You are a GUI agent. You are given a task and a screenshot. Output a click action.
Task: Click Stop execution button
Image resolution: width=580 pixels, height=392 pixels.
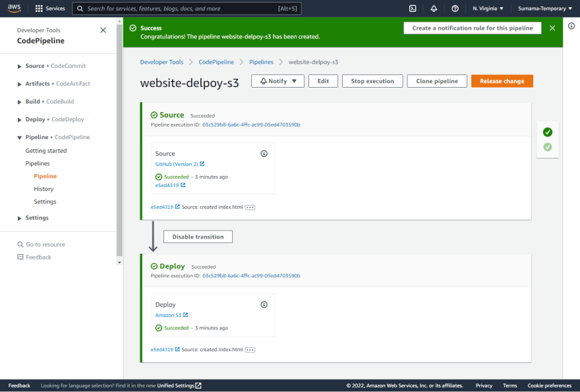pos(372,81)
